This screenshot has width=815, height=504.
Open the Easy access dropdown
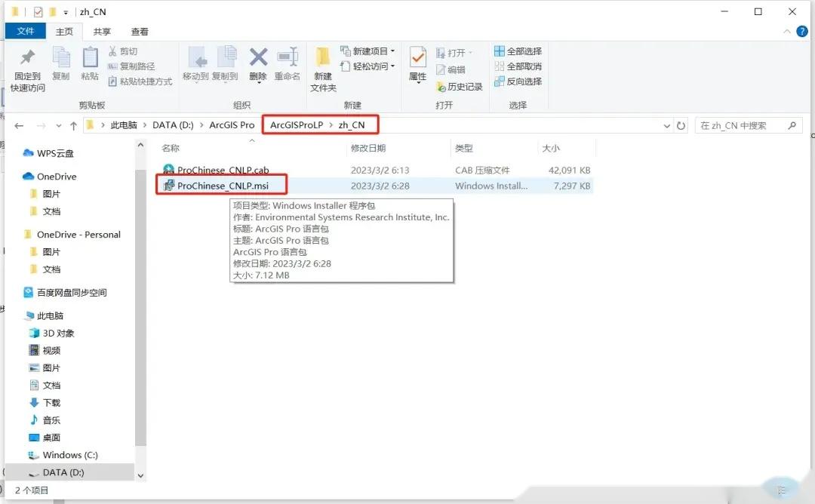(368, 66)
